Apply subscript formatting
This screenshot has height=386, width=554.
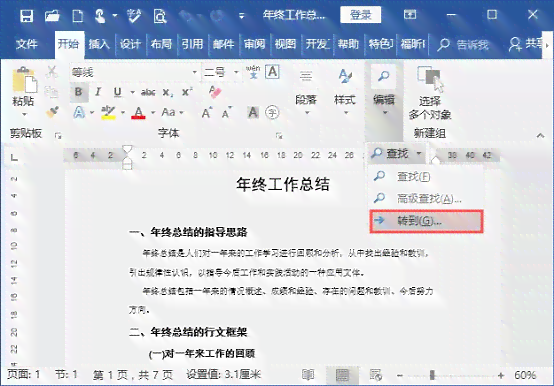pyautogui.click(x=167, y=93)
